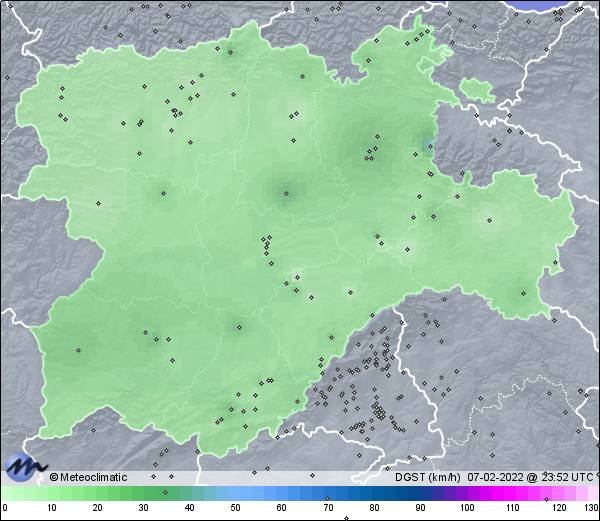Click the 50 label on the scale
This screenshot has height=521, width=600.
click(235, 508)
